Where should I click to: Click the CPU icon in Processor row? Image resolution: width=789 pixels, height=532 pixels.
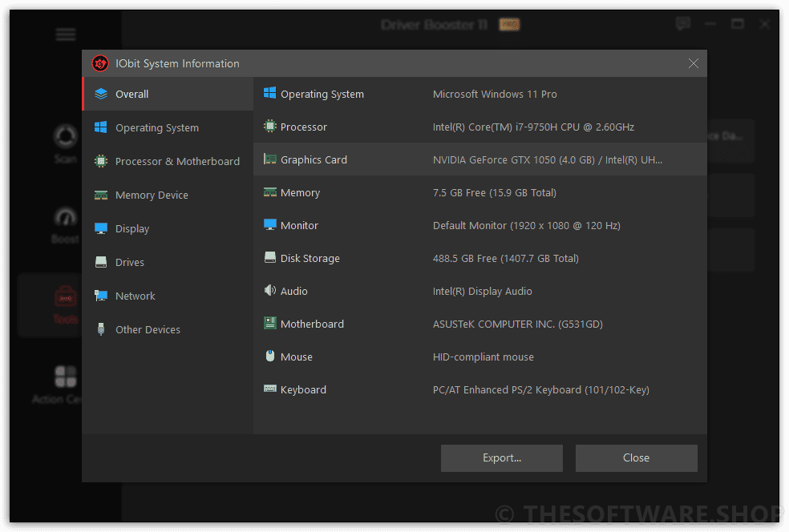270,126
